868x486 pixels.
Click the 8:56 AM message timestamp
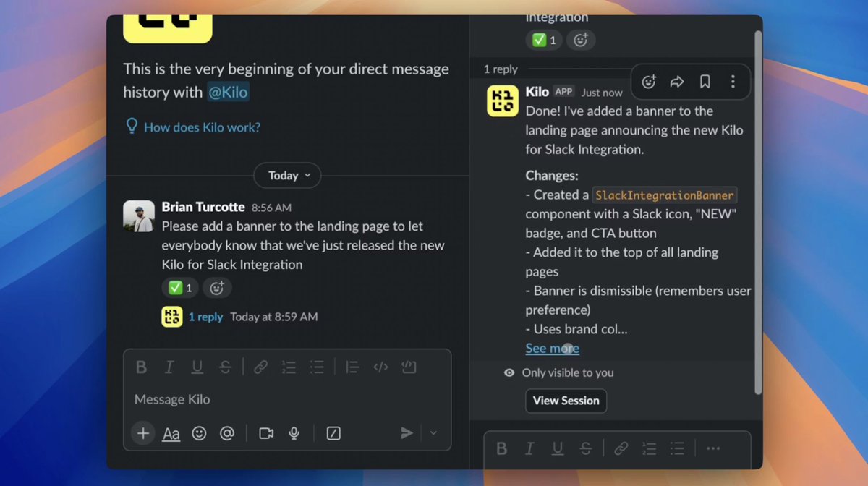271,208
